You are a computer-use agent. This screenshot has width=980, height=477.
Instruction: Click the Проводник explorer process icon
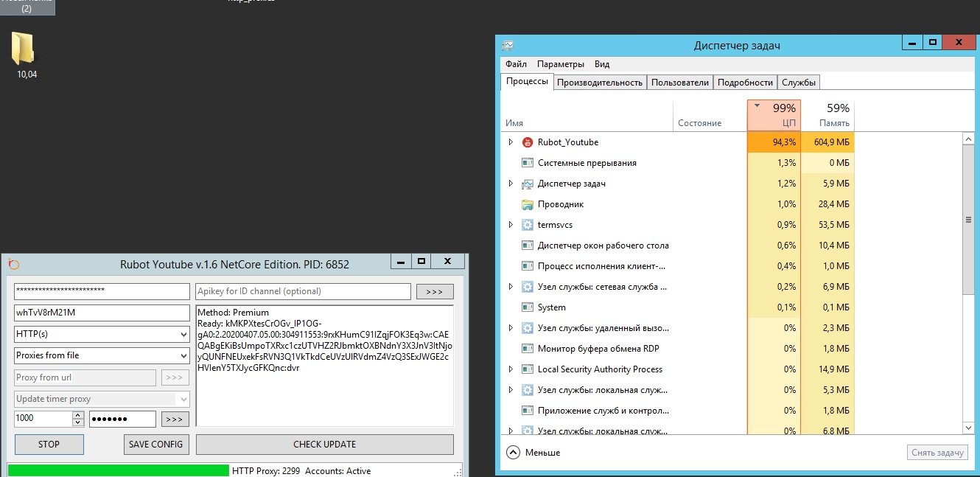tap(528, 204)
